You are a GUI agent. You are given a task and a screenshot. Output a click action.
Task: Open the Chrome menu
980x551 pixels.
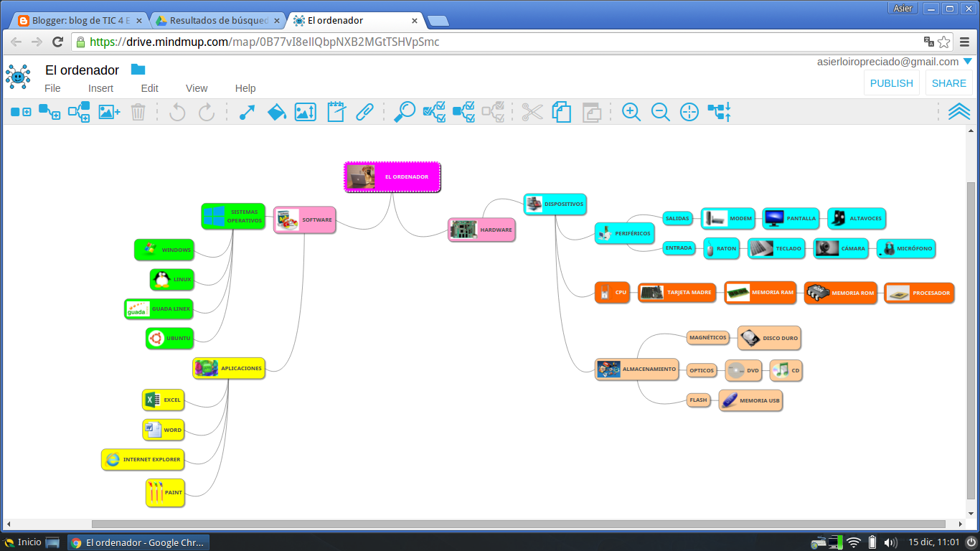point(965,42)
